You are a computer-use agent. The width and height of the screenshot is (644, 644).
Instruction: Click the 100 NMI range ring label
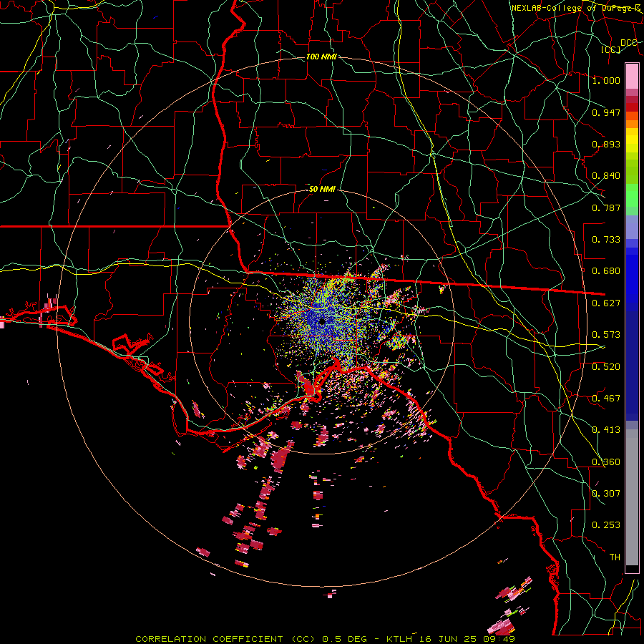pyautogui.click(x=321, y=57)
